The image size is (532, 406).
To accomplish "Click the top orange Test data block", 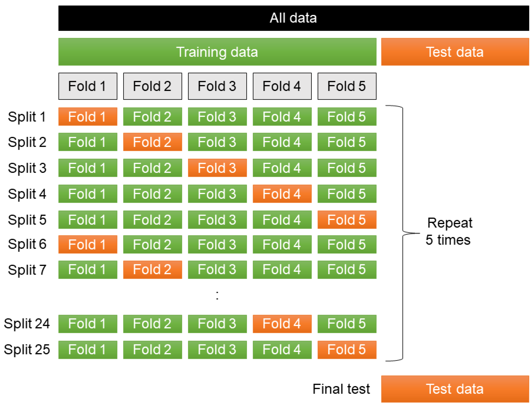I will (455, 52).
